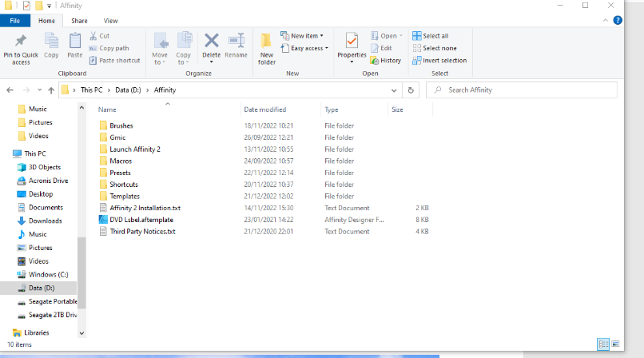This screenshot has height=358, width=644.
Task: Click Select all
Action: [431, 36]
